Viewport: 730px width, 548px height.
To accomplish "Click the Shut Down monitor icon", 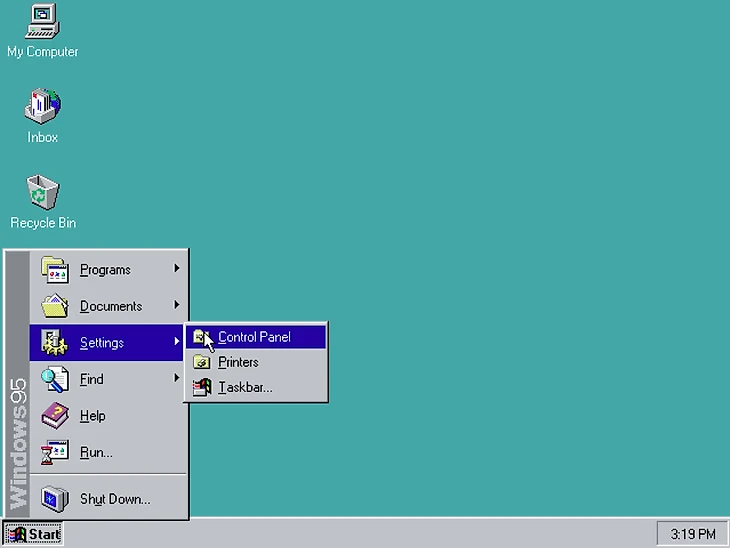I will tap(55, 499).
